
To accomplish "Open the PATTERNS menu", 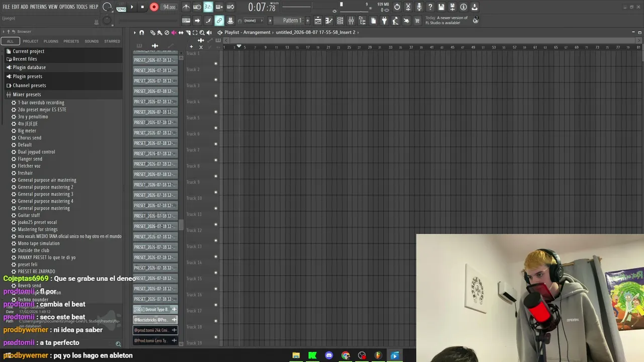I will 38,7.
